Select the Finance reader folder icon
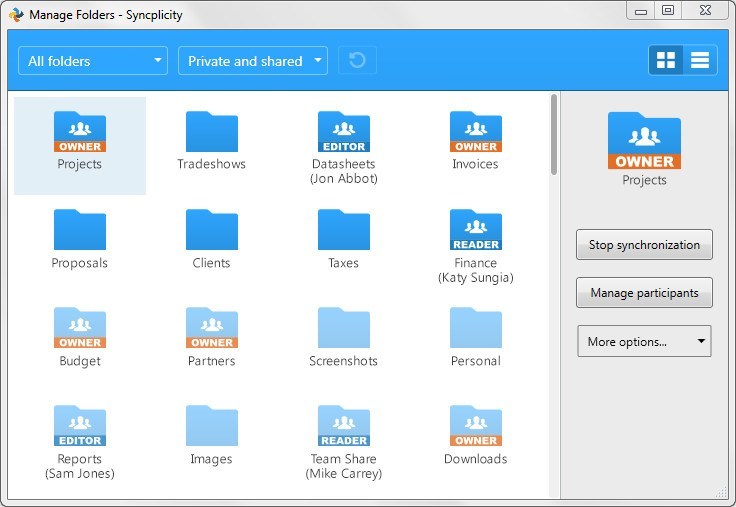The height and width of the screenshot is (507, 736). point(475,230)
